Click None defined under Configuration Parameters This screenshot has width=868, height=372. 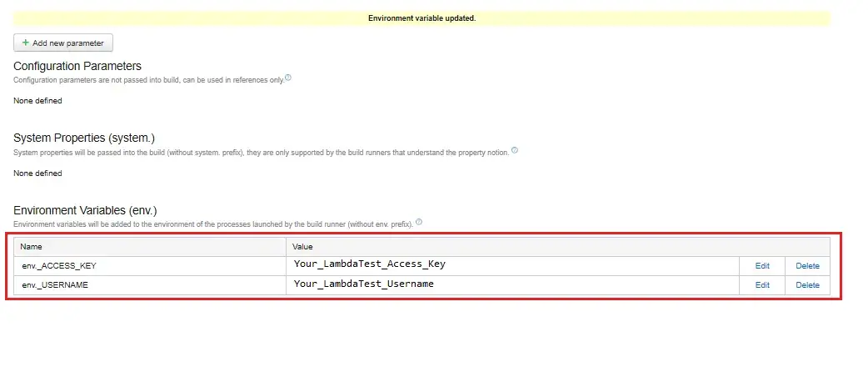37,101
